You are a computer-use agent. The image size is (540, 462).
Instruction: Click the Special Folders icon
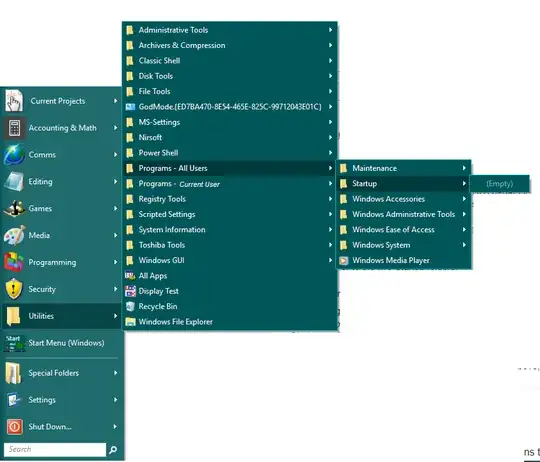tap(13, 373)
